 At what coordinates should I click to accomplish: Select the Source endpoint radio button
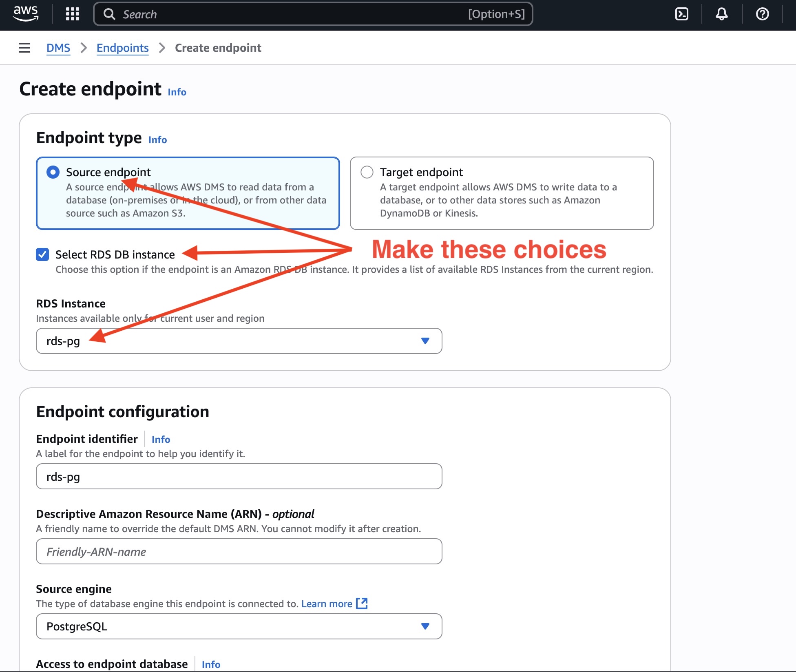tap(53, 172)
